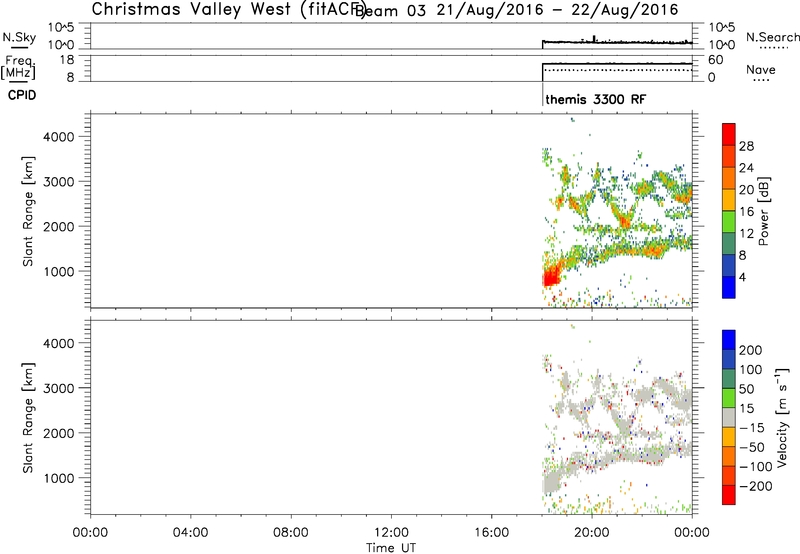800x554 pixels.
Task: Click the 'N.Sky' label
Action: [x=19, y=37]
